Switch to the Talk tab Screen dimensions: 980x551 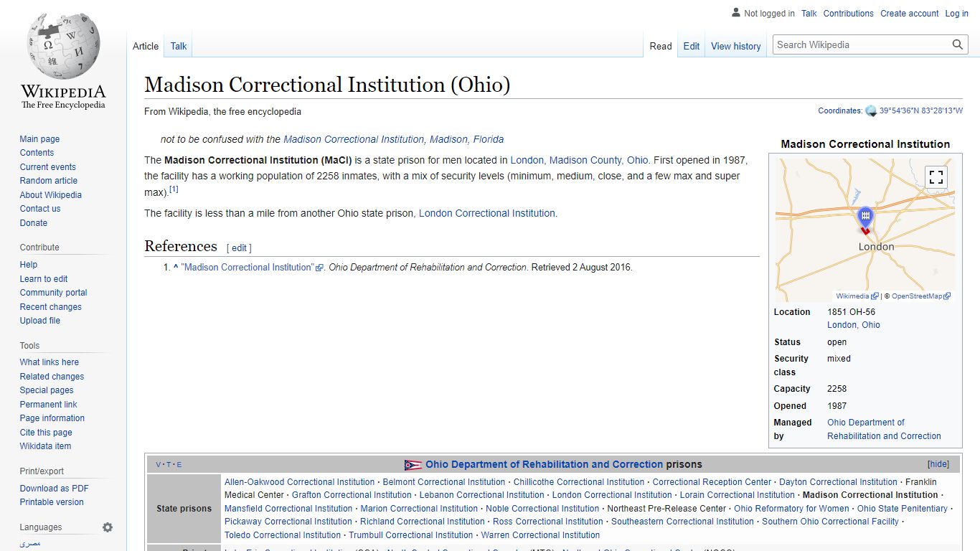click(x=179, y=46)
